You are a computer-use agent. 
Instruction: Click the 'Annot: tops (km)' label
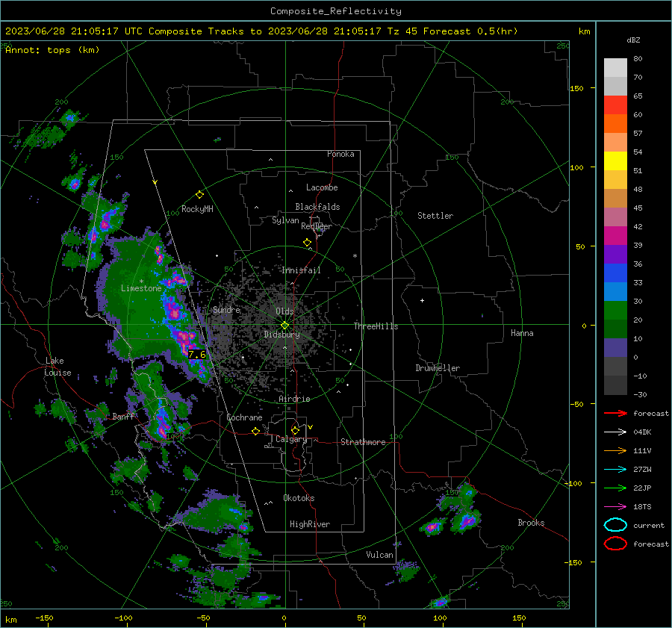click(52, 50)
